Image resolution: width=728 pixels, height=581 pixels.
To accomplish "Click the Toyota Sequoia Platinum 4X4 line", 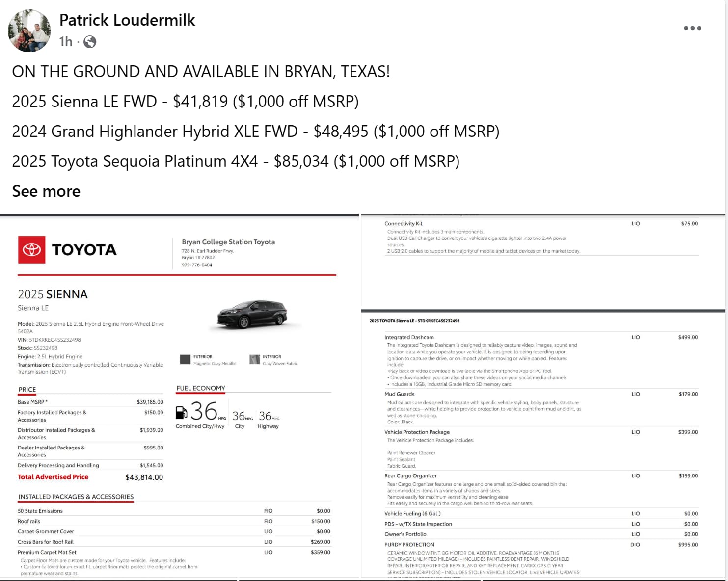I will (236, 161).
